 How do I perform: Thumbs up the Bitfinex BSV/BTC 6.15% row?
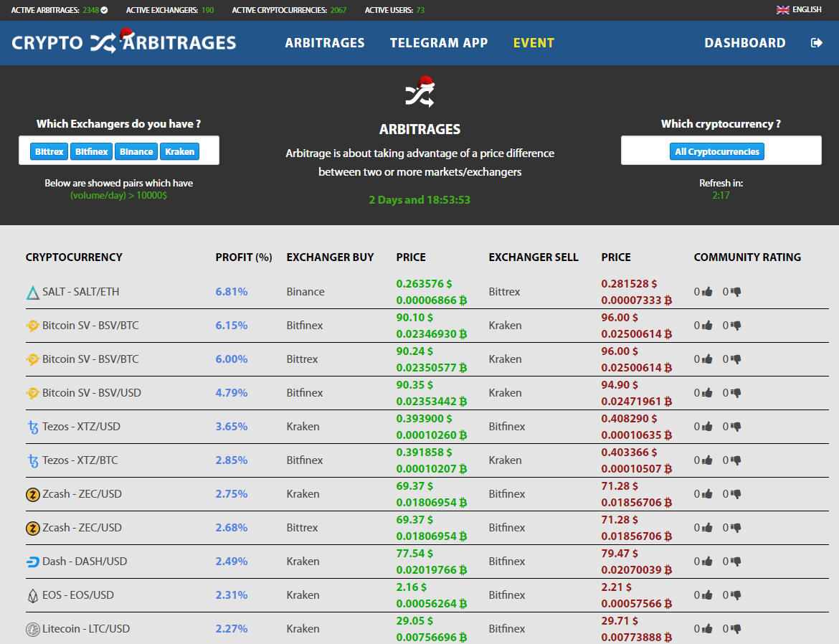pyautogui.click(x=707, y=326)
